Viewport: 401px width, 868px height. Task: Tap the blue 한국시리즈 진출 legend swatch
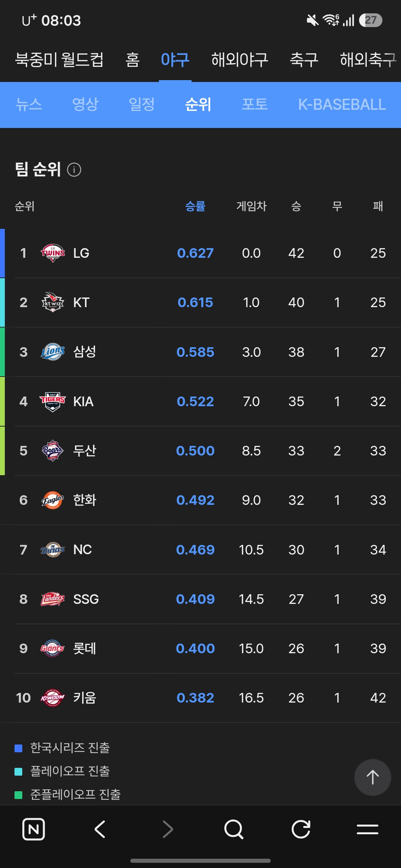[19, 748]
